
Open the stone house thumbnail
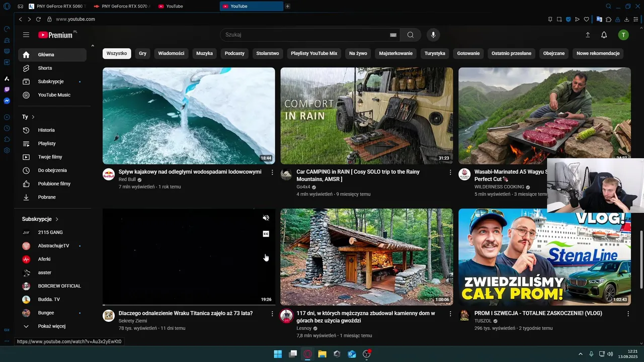pyautogui.click(x=367, y=257)
